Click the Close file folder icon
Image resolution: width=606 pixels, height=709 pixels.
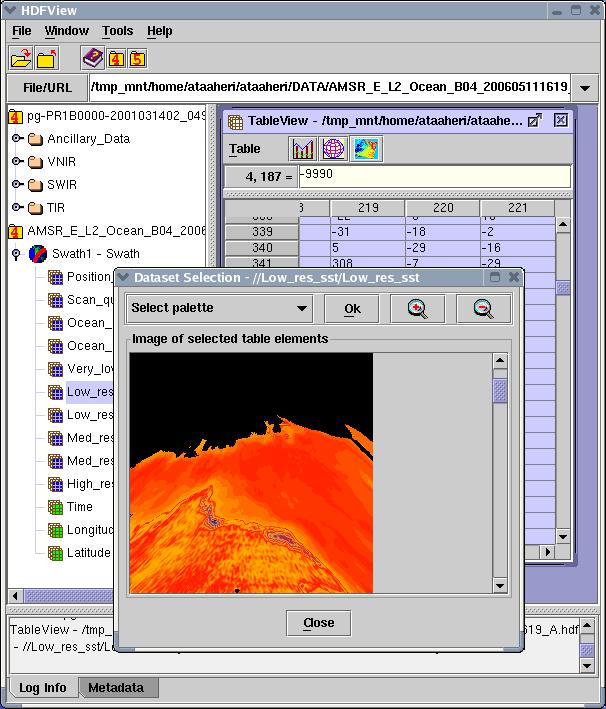[x=45, y=58]
